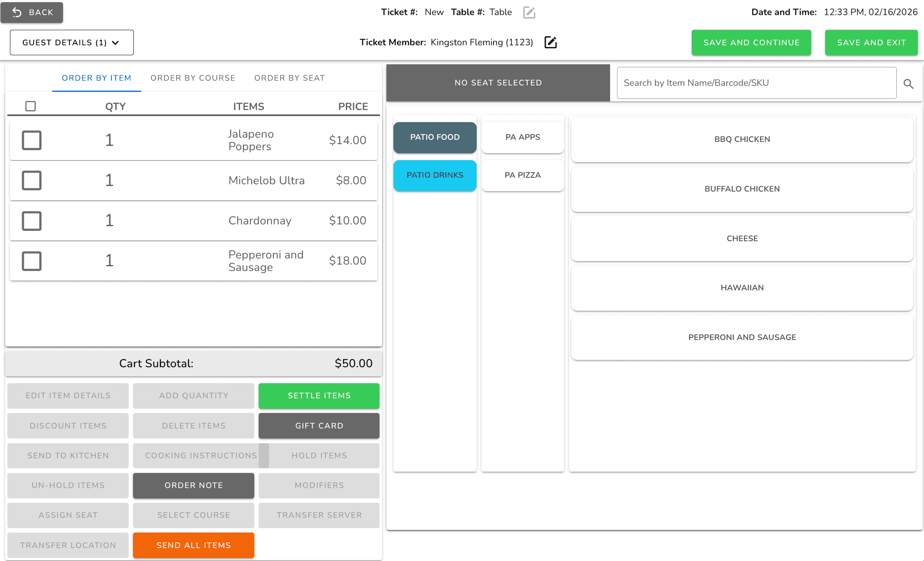Switch to Order By Course tab

tap(193, 78)
